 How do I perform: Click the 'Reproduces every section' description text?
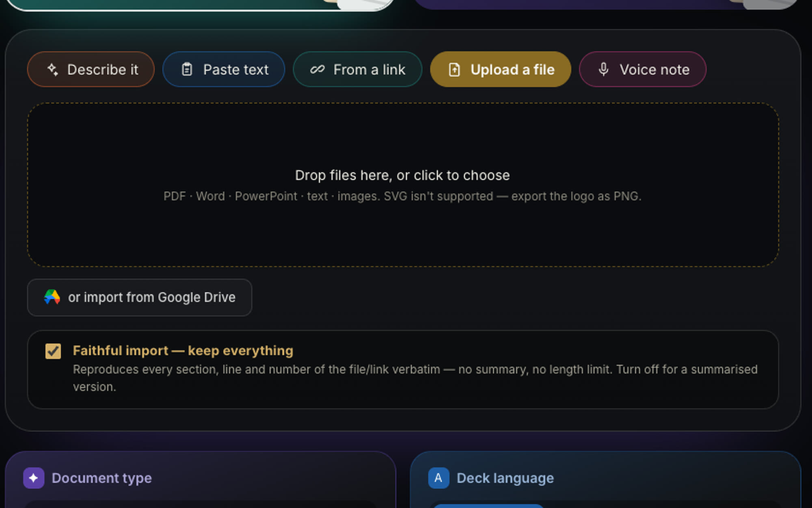tap(415, 378)
